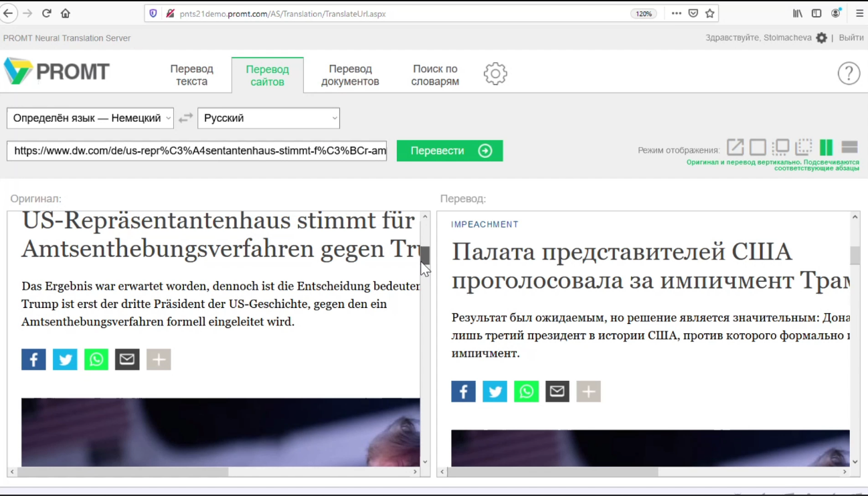Open source language dropdown showing Немецкий
Image resolution: width=868 pixels, height=496 pixels.
pos(90,118)
